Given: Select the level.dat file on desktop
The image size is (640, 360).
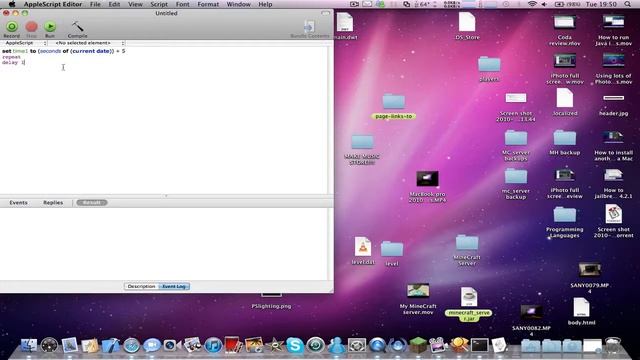Looking at the screenshot, I should (x=362, y=250).
